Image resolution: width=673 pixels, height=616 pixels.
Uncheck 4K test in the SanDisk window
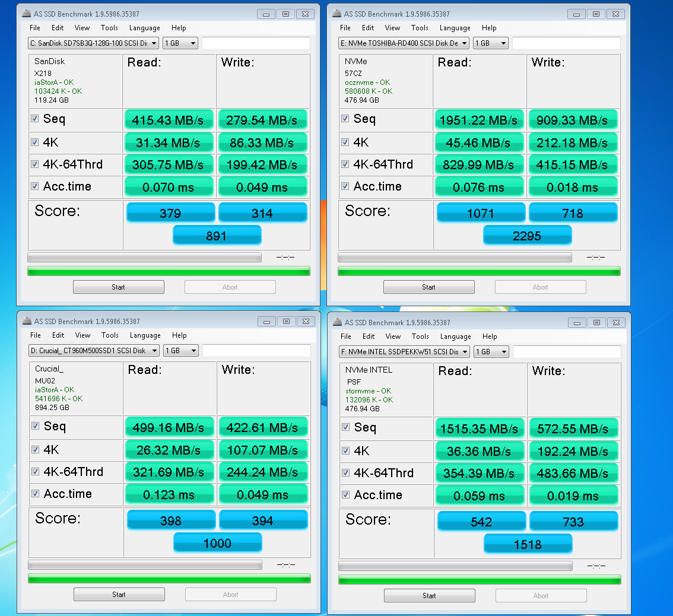pos(35,142)
